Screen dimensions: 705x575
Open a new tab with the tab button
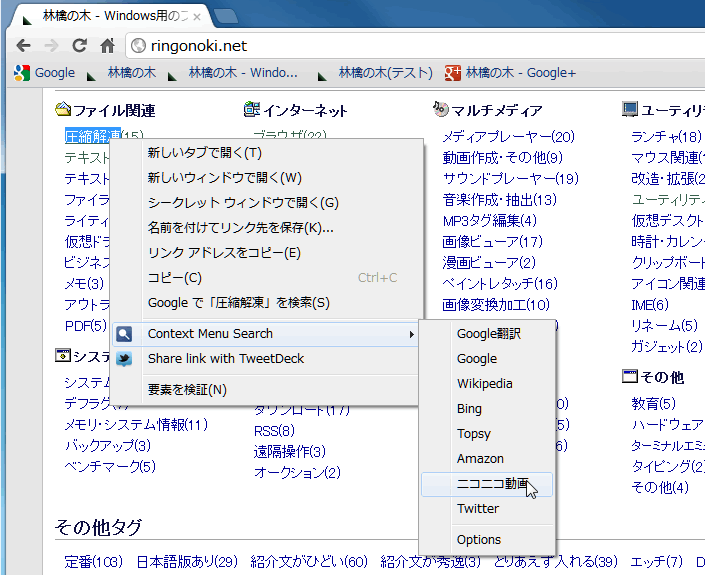[226, 16]
